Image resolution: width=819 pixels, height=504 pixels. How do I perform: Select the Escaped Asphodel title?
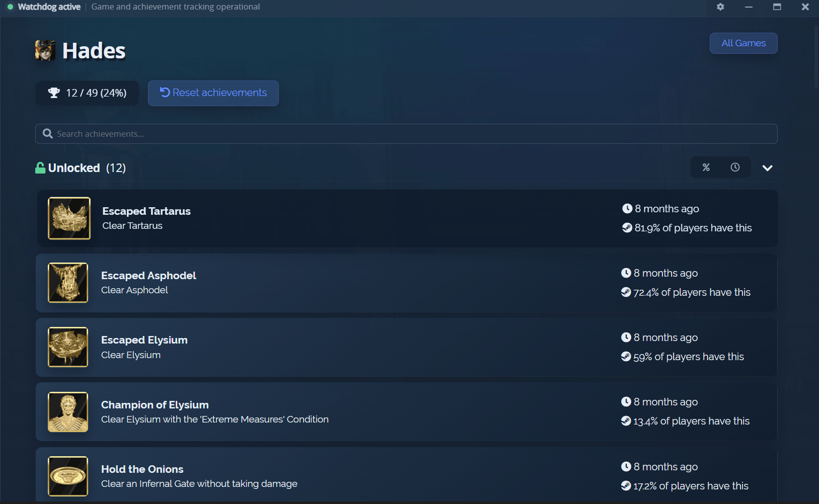[148, 276]
